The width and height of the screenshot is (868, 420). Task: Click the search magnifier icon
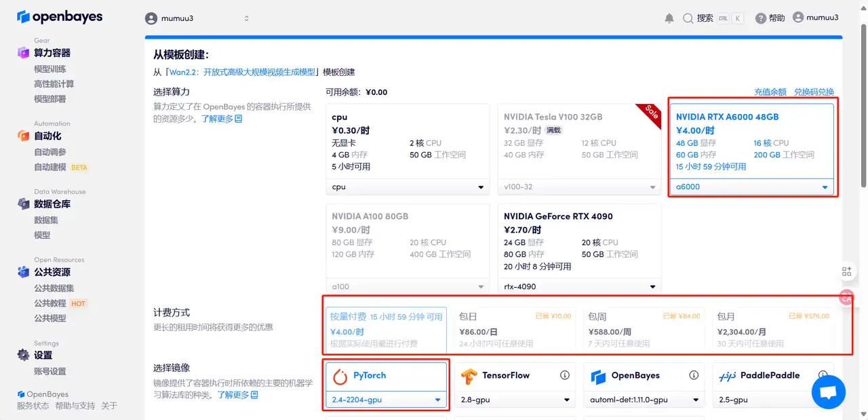pos(688,18)
